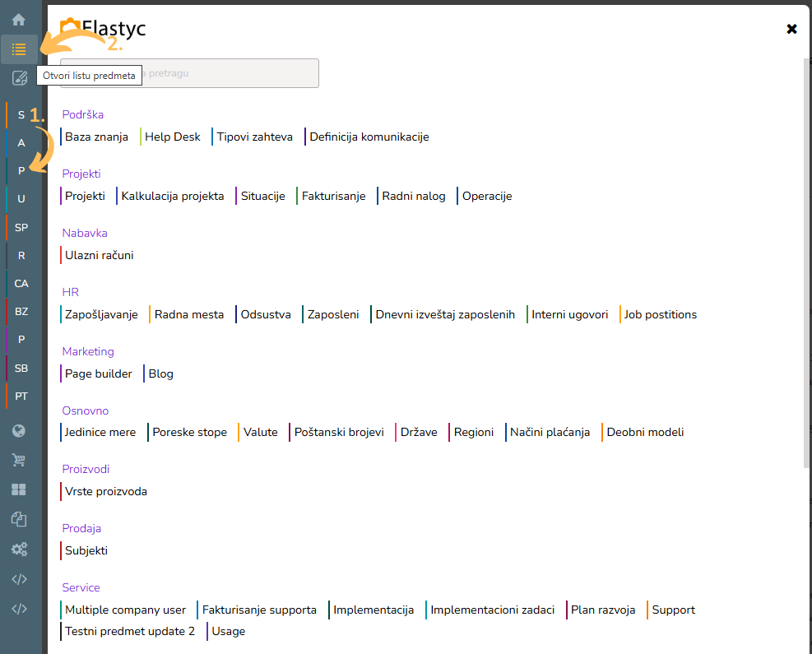This screenshot has width=812, height=654.
Task: Open Kalkulacija projekta link
Action: click(x=173, y=197)
